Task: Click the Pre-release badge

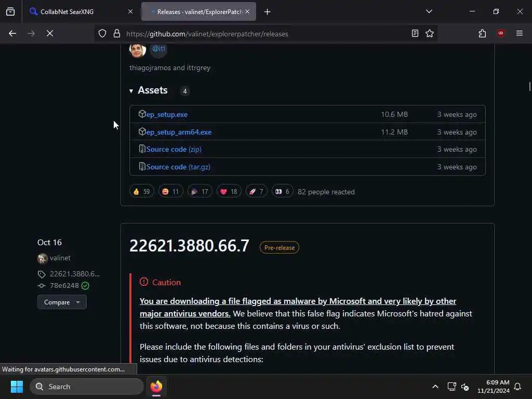Action: click(279, 248)
